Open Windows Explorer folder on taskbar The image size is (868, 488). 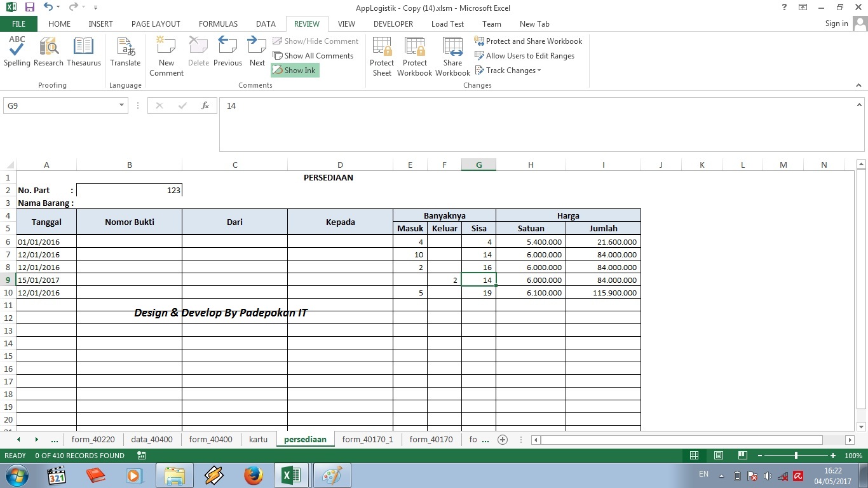coord(175,475)
